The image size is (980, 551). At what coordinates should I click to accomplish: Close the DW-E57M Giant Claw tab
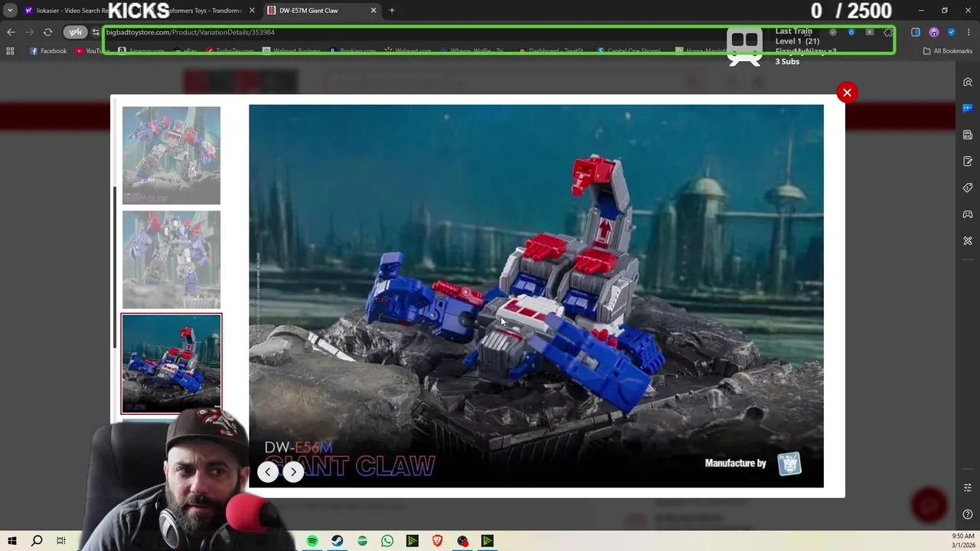(x=374, y=11)
